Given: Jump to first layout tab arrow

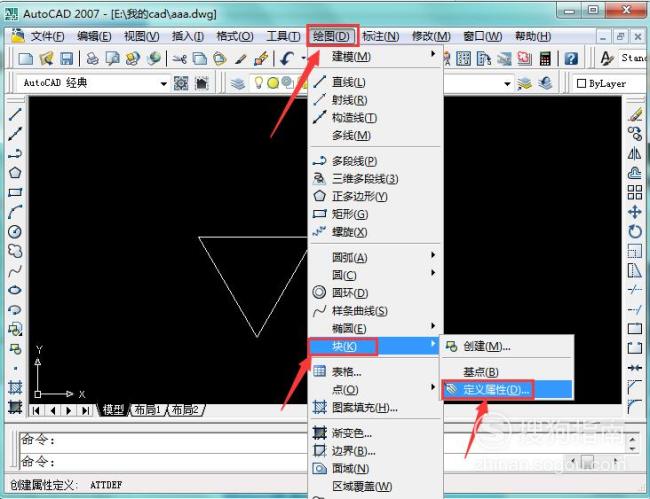Looking at the screenshot, I should coord(36,411).
